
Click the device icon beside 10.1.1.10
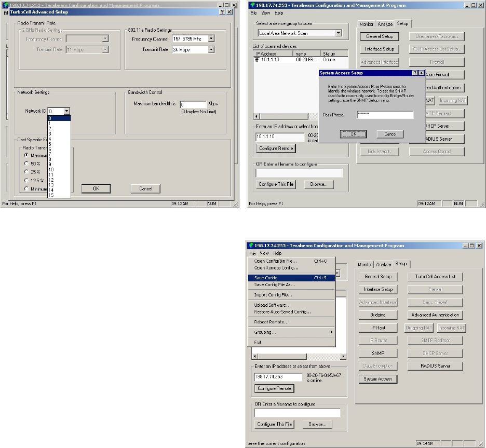[x=256, y=60]
